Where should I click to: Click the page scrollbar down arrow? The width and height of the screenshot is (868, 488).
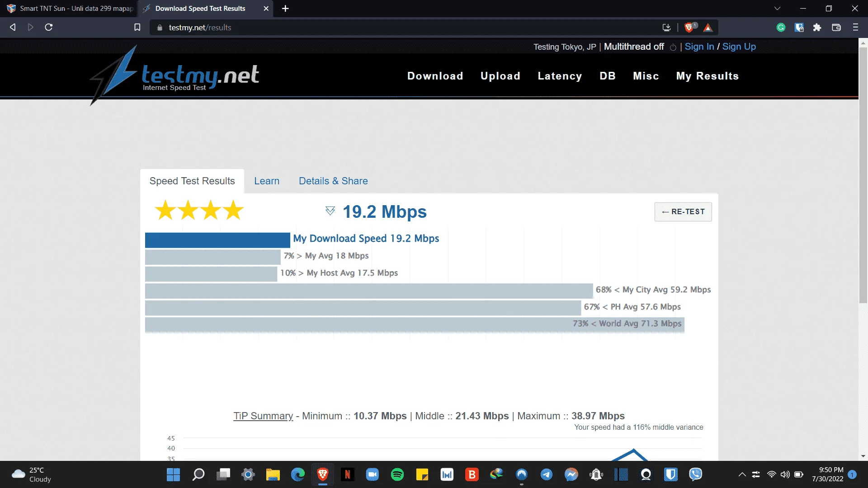click(x=863, y=456)
